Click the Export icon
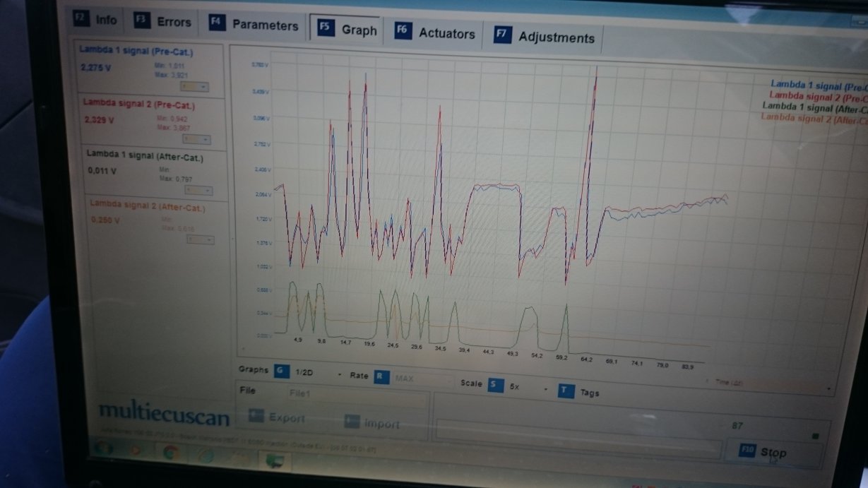 point(257,417)
